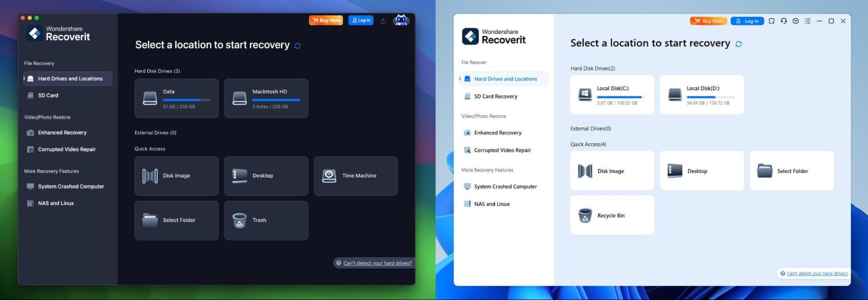868x300 pixels.
Task: Click Disk Image icon in light Windows window
Action: (x=585, y=171)
